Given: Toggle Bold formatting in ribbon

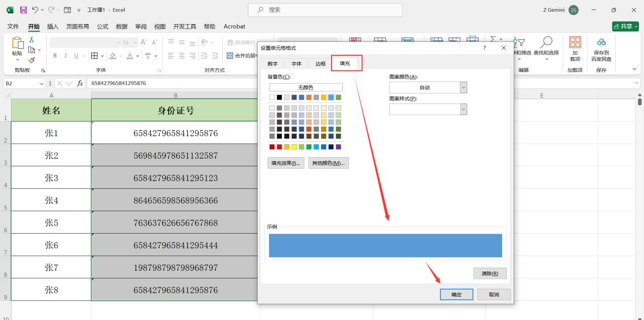Looking at the screenshot, I should coord(55,56).
